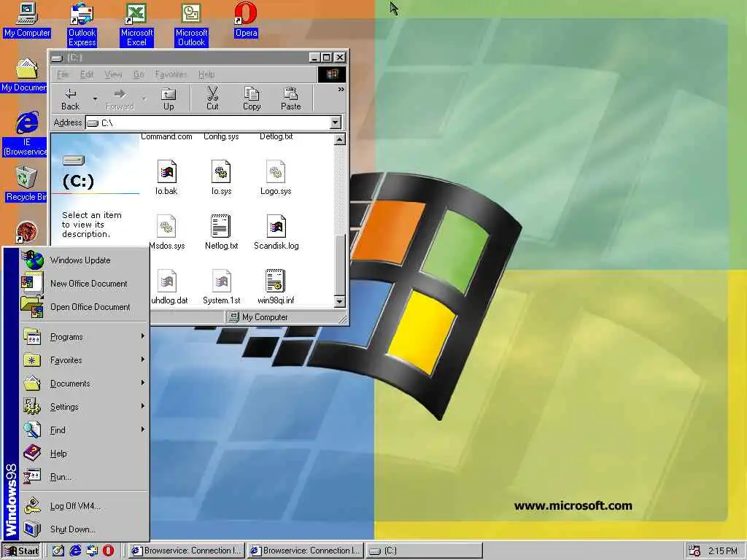Launch Opera from the desktop shortcut
Viewport: 747px width, 560px height.
point(246,20)
